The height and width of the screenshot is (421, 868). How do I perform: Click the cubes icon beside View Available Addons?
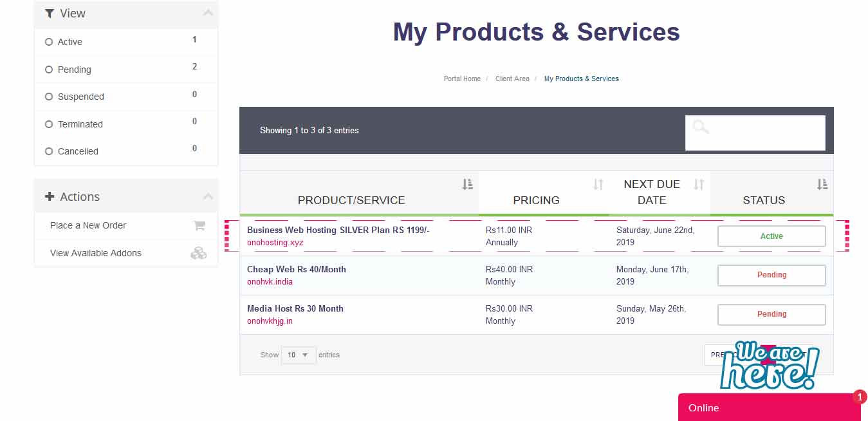(199, 254)
